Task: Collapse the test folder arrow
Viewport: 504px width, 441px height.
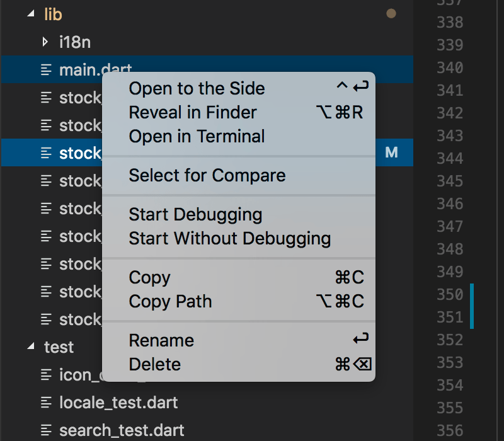Action: pyautogui.click(x=31, y=347)
